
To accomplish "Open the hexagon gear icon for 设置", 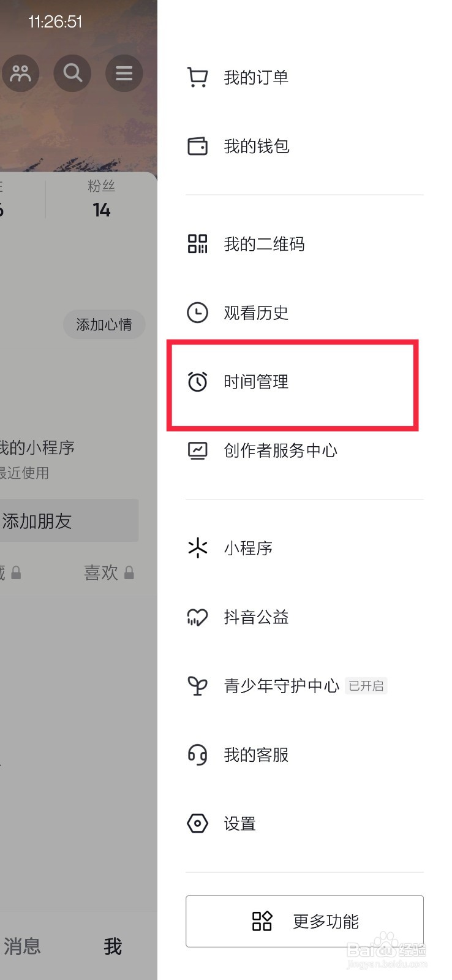I will pos(197,823).
